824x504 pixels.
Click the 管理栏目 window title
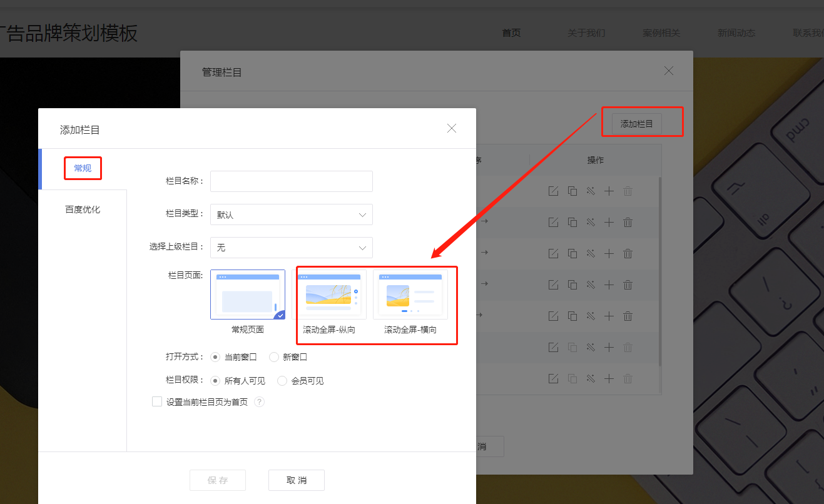pos(222,73)
